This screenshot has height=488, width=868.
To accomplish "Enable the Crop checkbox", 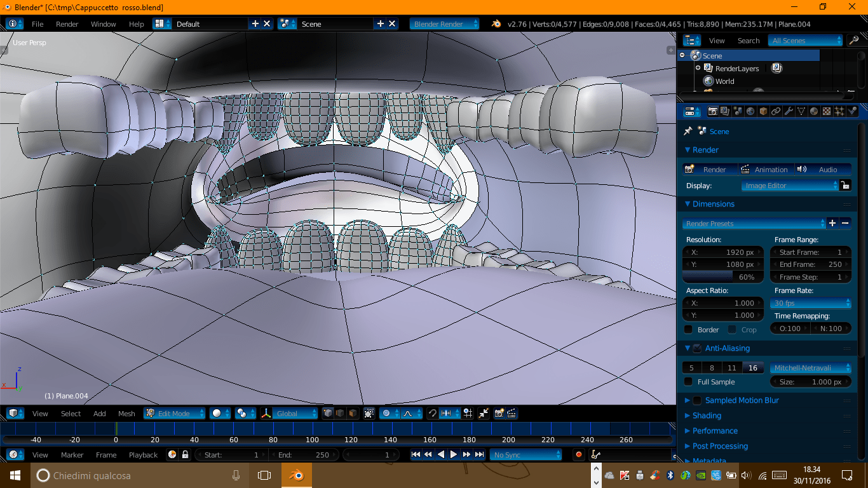I will [x=732, y=330].
